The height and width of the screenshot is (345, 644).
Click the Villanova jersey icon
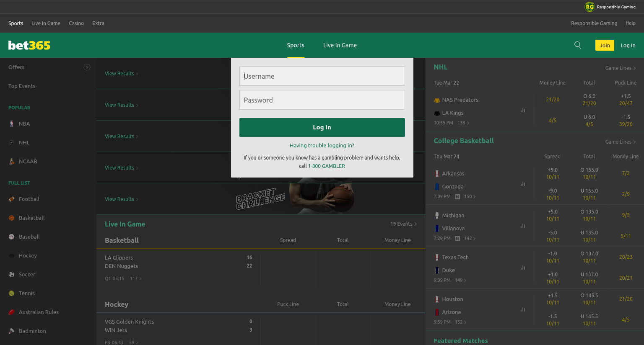pos(437,228)
